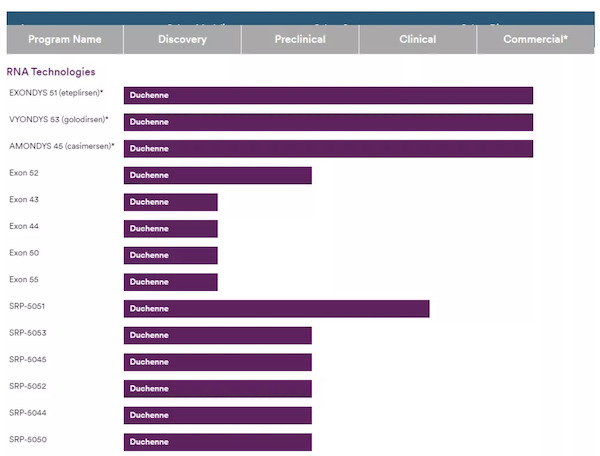Click the SRP-5052 program name
The width and height of the screenshot is (600, 456).
click(x=28, y=386)
